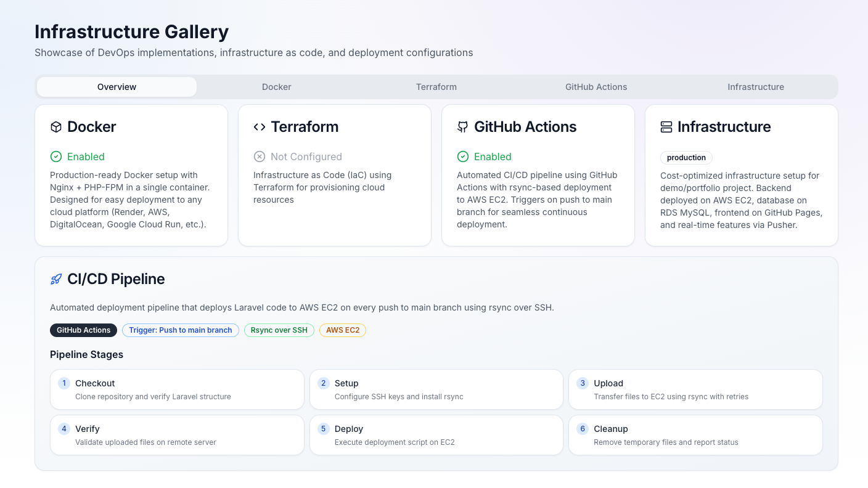Click the Terraform code brackets icon
The image size is (868, 488).
pos(260,127)
